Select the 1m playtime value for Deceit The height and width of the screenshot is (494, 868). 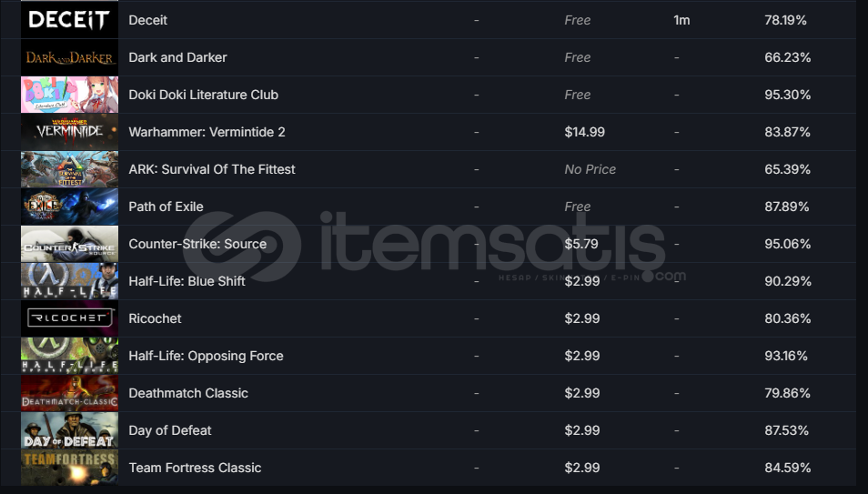click(681, 20)
